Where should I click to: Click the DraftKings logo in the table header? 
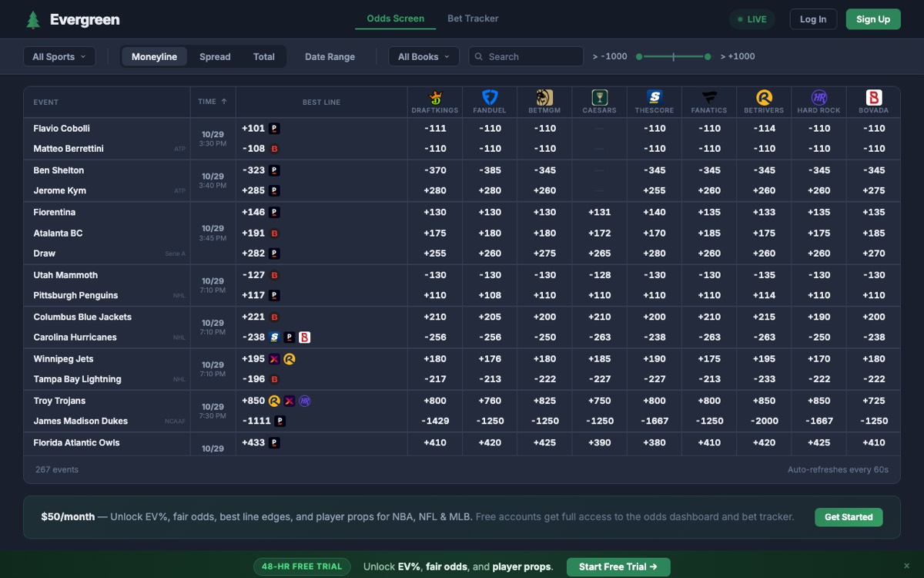coord(435,98)
